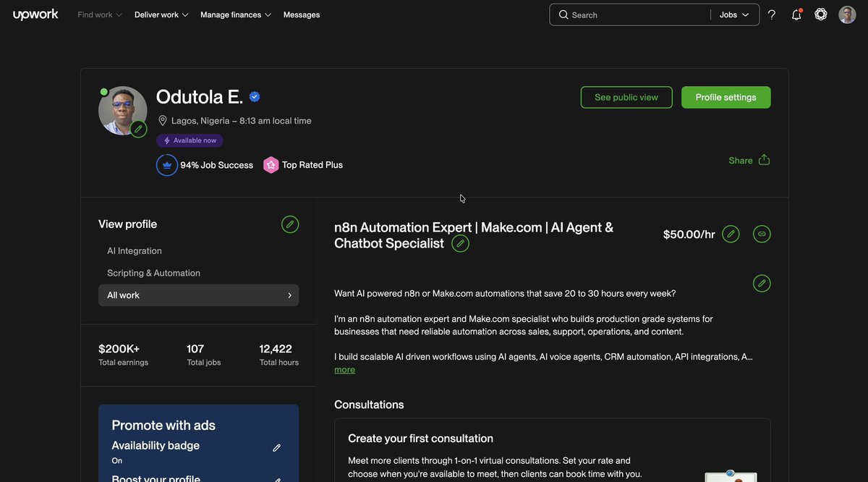868x482 pixels.
Task: Open Profile settings button
Action: 726,98
